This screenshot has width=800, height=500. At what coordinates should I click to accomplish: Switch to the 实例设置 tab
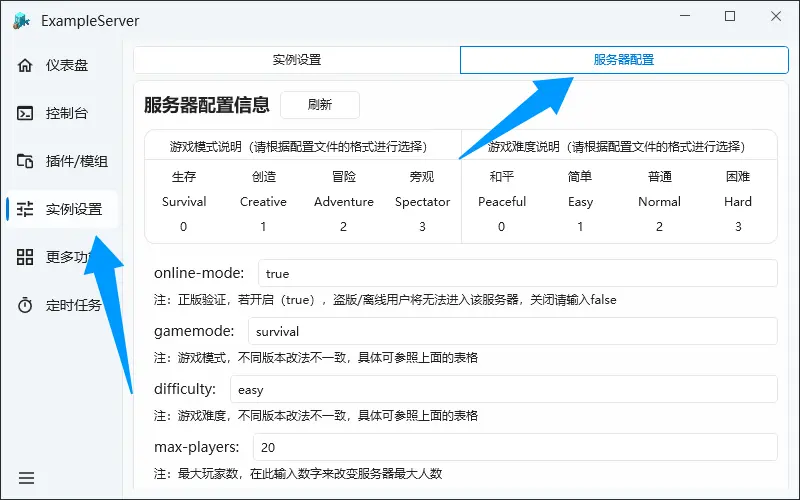pyautogui.click(x=297, y=60)
